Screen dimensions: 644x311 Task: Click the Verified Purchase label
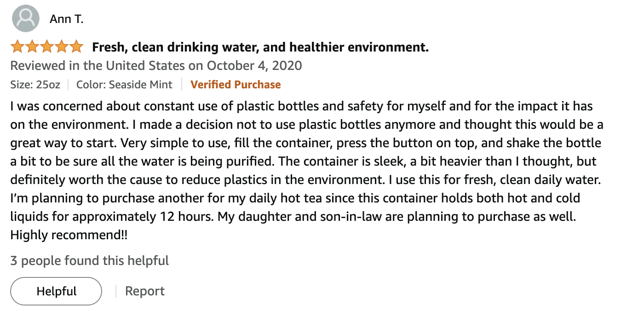pos(236,85)
